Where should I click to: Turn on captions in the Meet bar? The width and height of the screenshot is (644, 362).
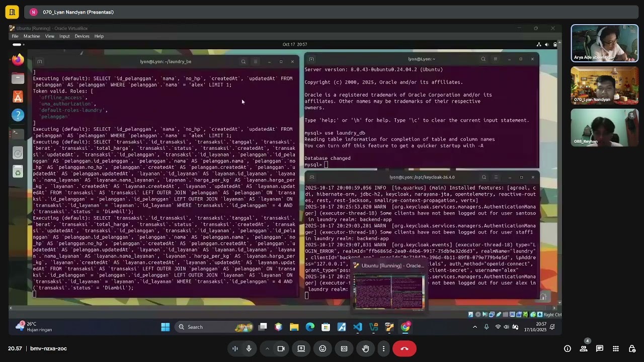pos(344,348)
